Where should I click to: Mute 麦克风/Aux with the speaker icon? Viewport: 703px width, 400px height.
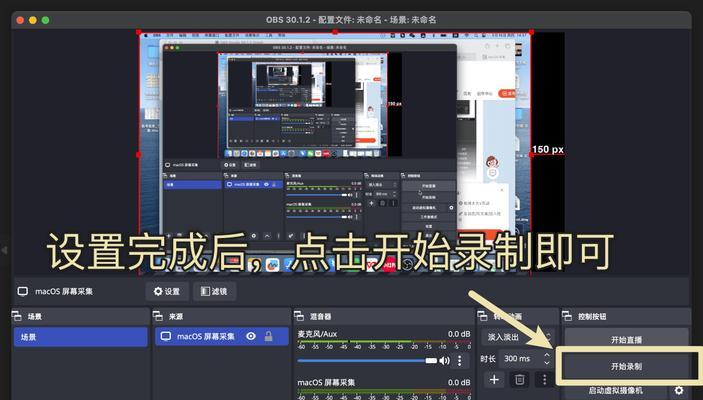point(444,361)
